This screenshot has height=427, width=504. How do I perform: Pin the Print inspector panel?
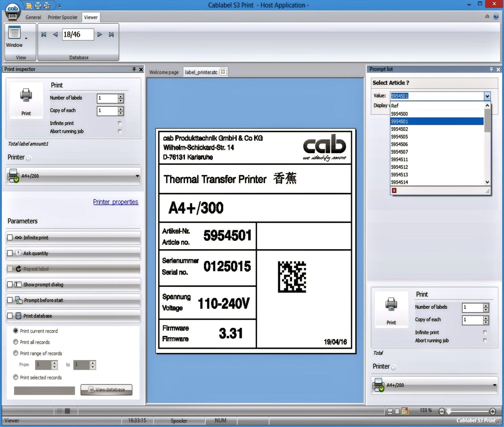pyautogui.click(x=134, y=69)
